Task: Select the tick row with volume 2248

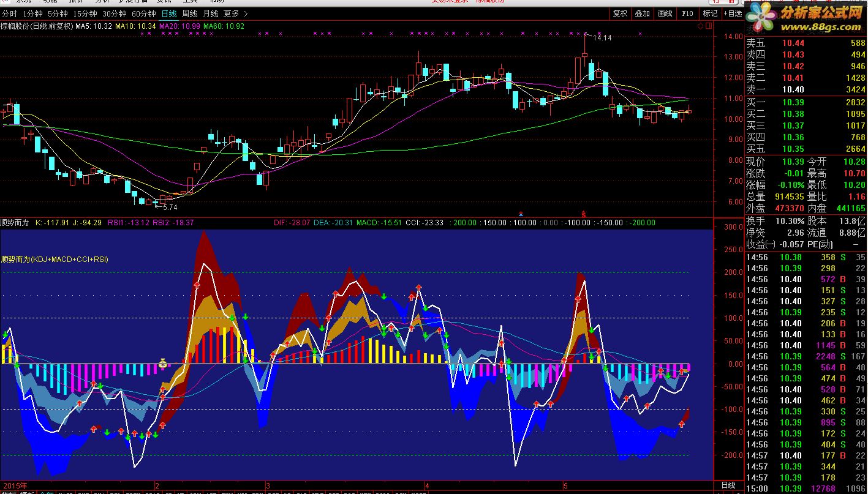Action: [806, 356]
